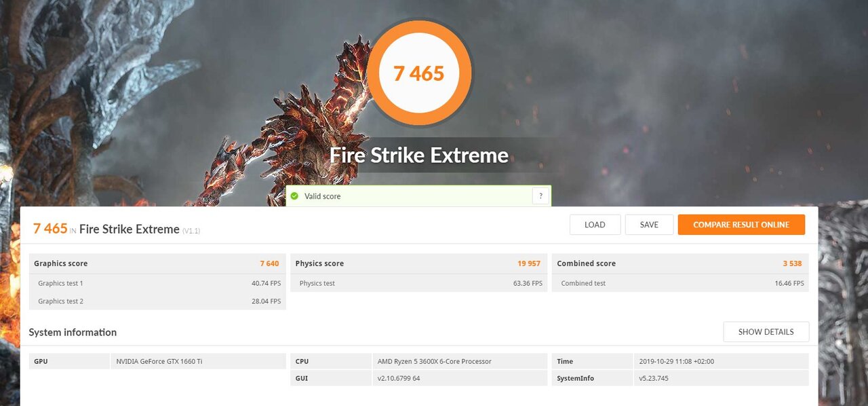Click 28.04 FPS value
Image resolution: width=868 pixels, height=406 pixels.
coord(266,301)
